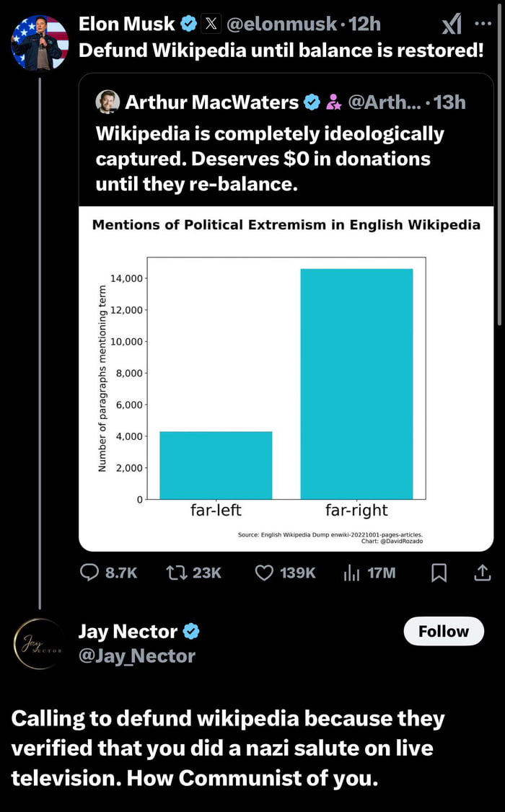
Task: Open the Wikipedia extremism chart image
Action: [x=286, y=379]
